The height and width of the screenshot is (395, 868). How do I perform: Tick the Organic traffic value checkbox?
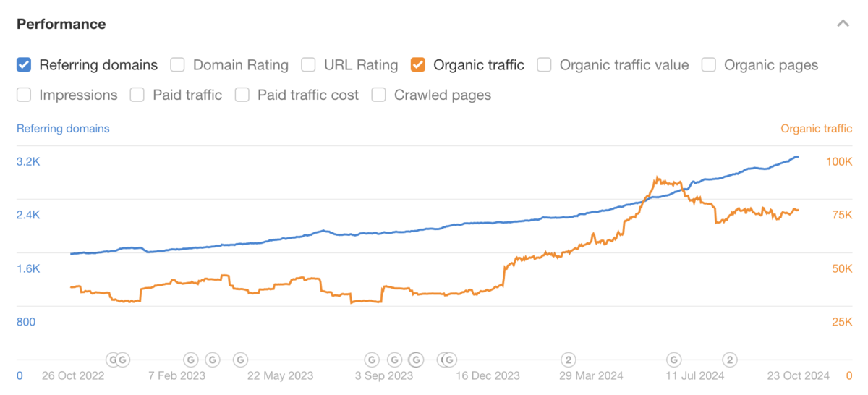point(545,65)
